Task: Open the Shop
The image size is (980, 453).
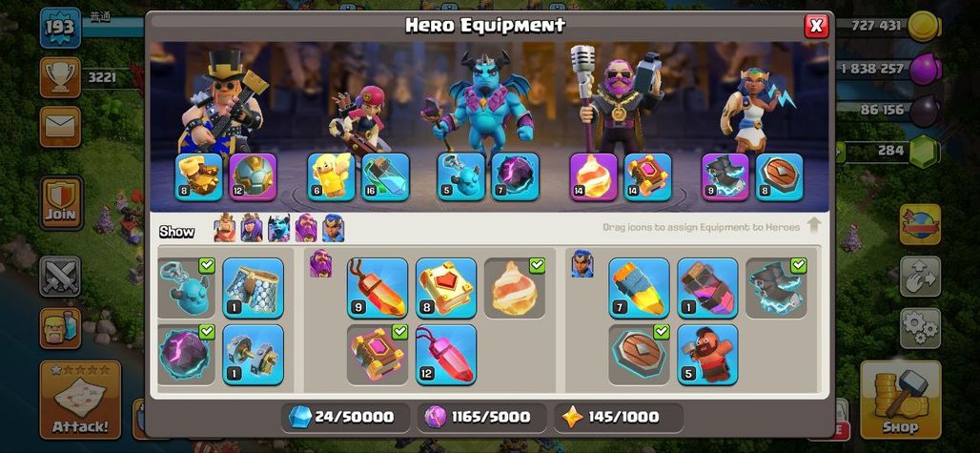Action: click(x=901, y=400)
